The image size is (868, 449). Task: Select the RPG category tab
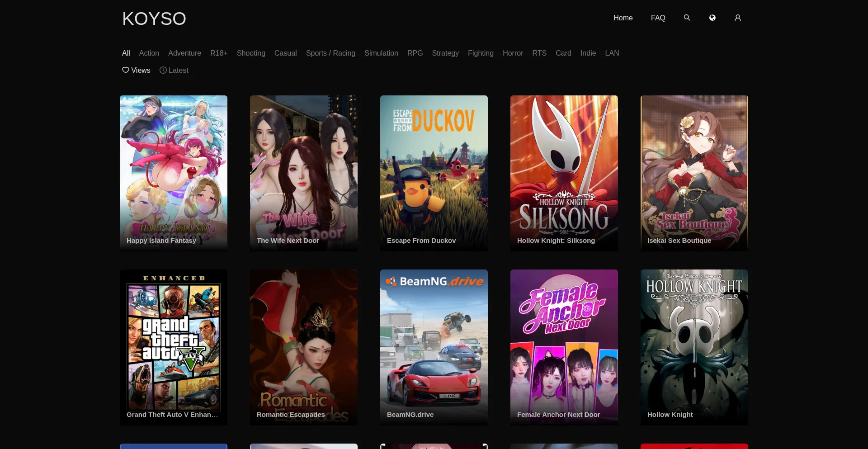pos(415,53)
